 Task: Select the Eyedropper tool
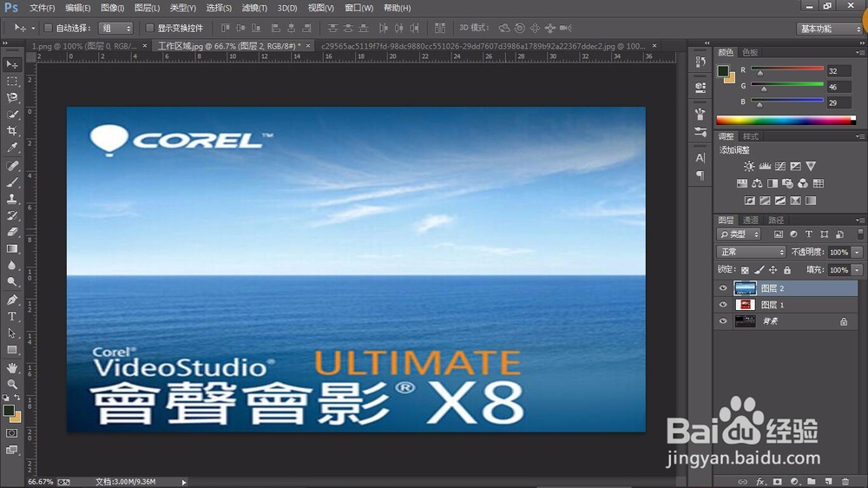tap(11, 148)
